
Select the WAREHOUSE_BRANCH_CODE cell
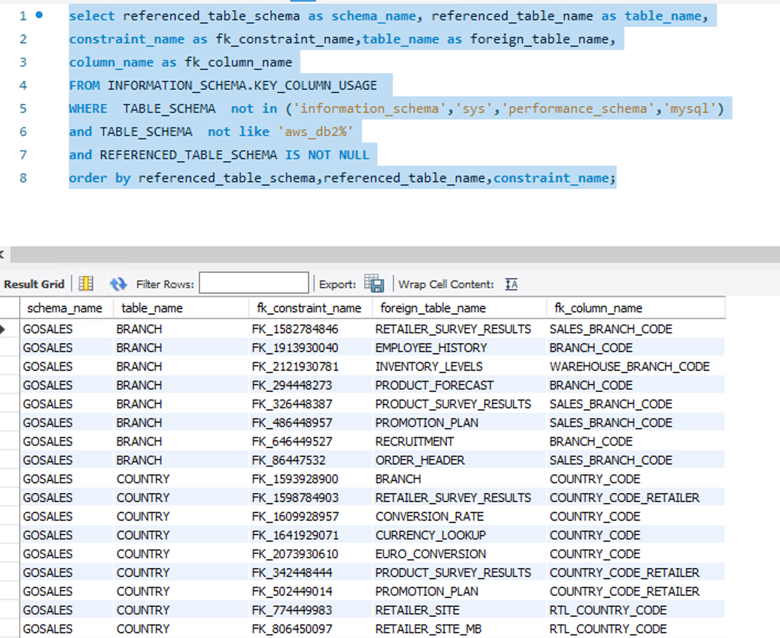(629, 366)
